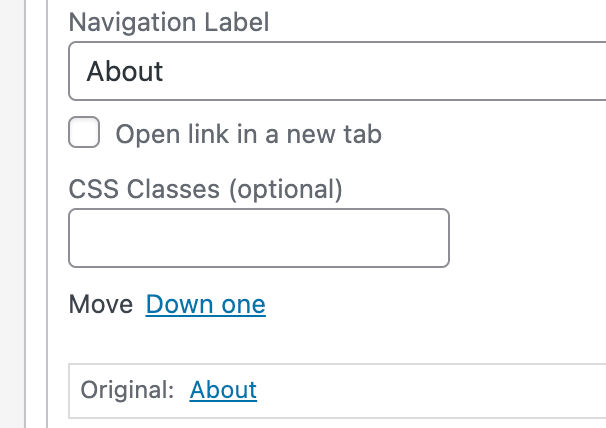Tick the 'Open link in a new tab' checkbox

point(84,132)
